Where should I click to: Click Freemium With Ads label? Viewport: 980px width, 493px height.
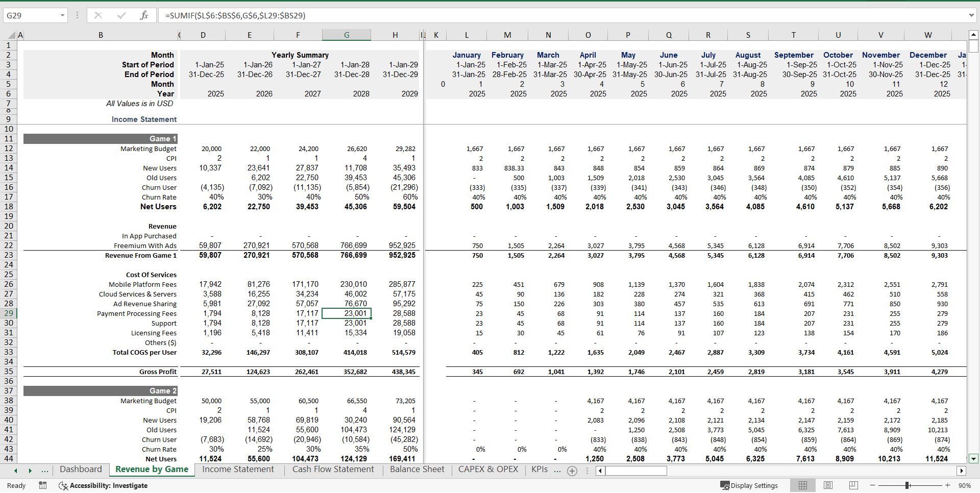pyautogui.click(x=145, y=245)
